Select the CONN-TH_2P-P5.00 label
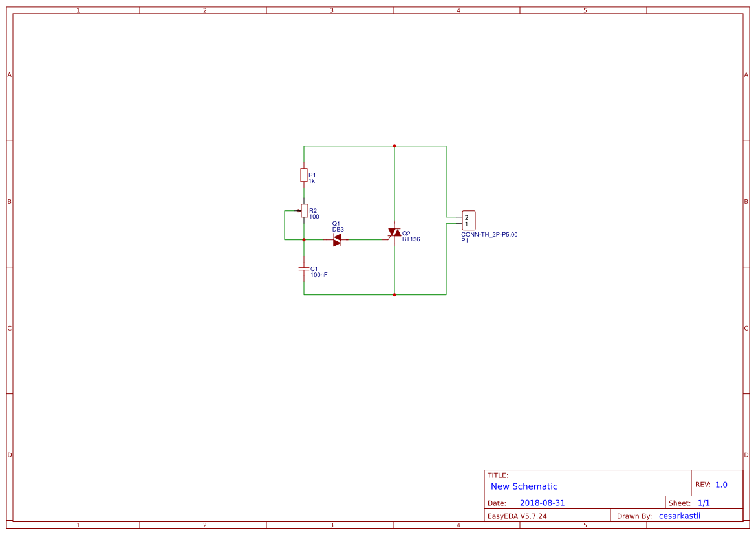The width and height of the screenshot is (756, 535). pos(489,234)
